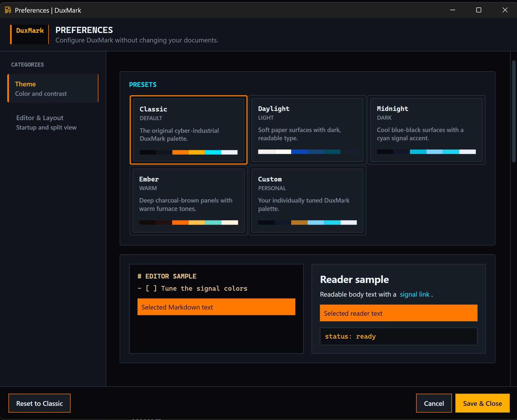This screenshot has width=517, height=420.
Task: Click the PRESETS section label
Action: (x=143, y=85)
